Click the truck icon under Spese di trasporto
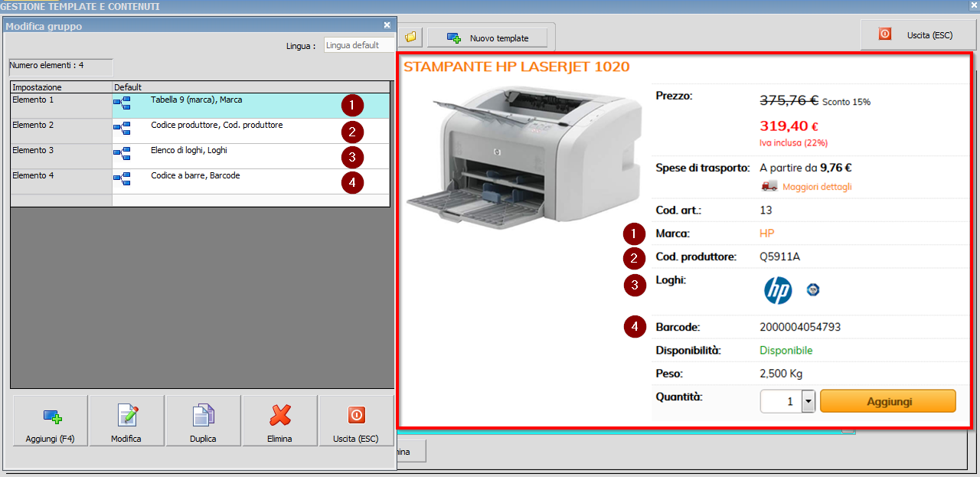This screenshot has width=980, height=477. click(x=769, y=186)
